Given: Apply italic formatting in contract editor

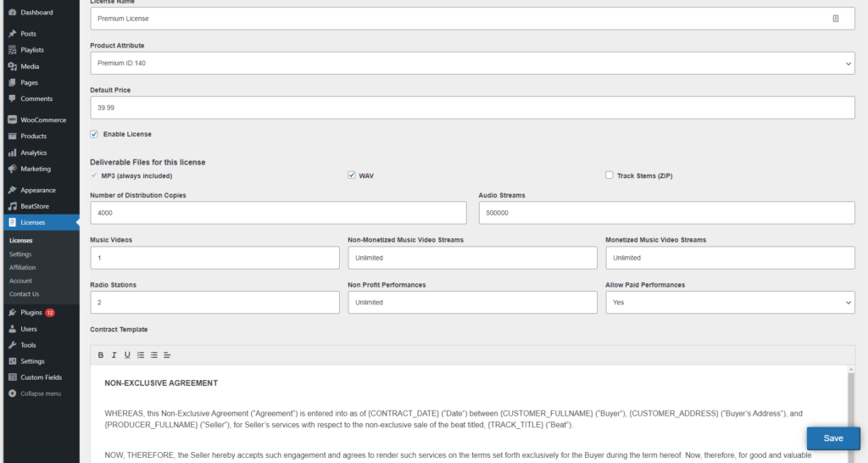Looking at the screenshot, I should (114, 354).
